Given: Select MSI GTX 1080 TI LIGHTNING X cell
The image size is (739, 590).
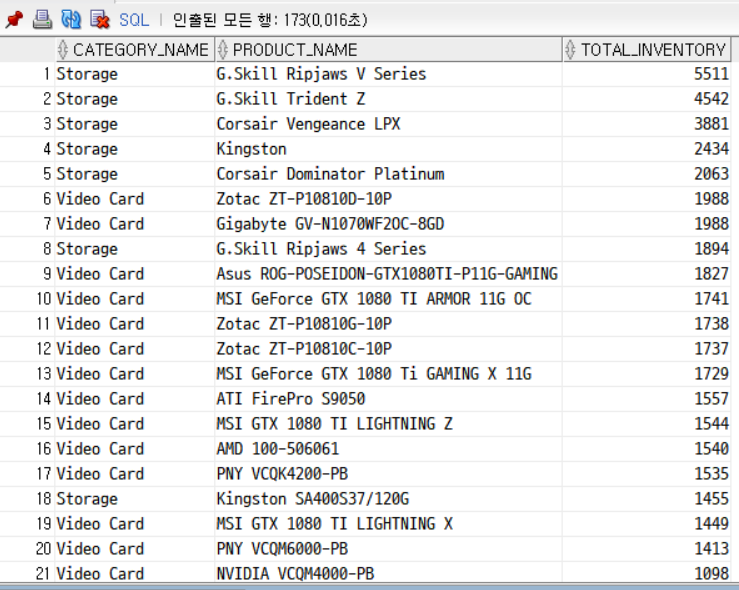Looking at the screenshot, I should tap(388, 524).
